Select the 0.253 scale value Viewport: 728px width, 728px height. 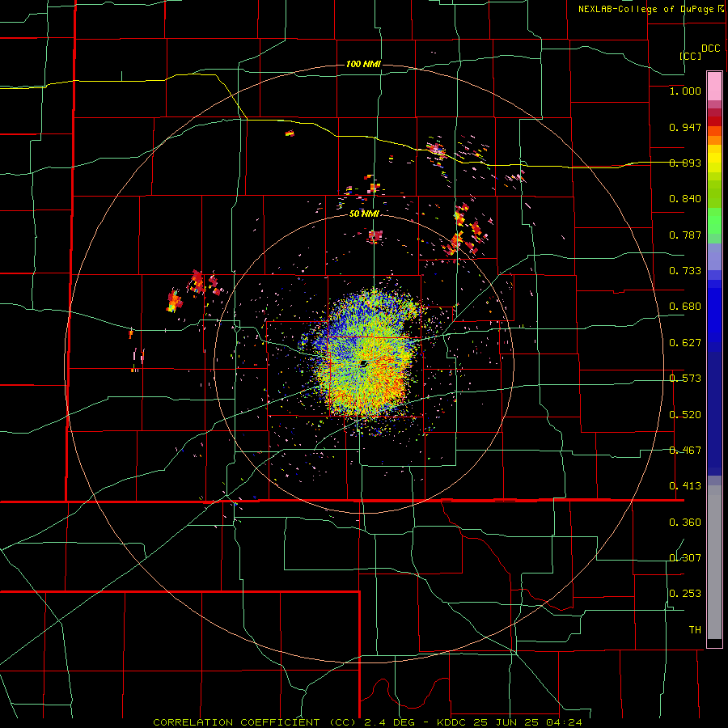pos(685,594)
